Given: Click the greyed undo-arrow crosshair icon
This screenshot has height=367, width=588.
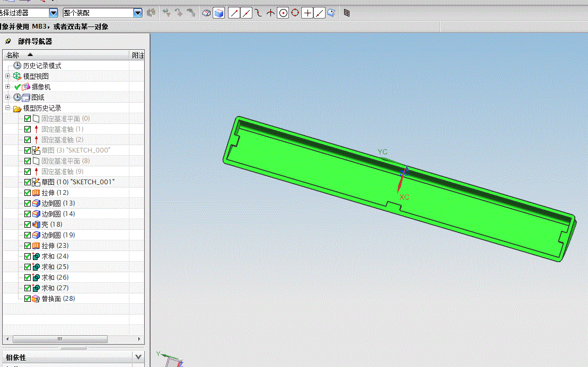Looking at the screenshot, I should (x=179, y=13).
